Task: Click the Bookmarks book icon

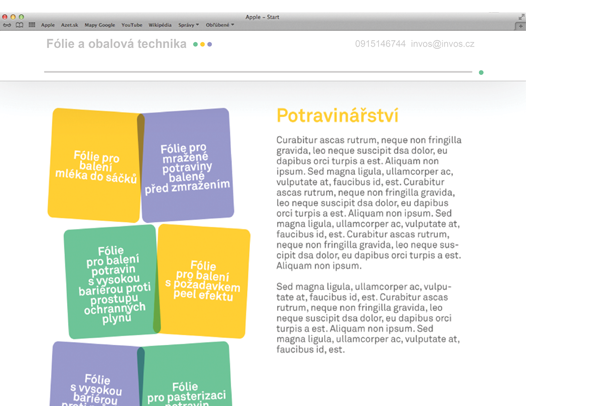Action: pyautogui.click(x=19, y=24)
